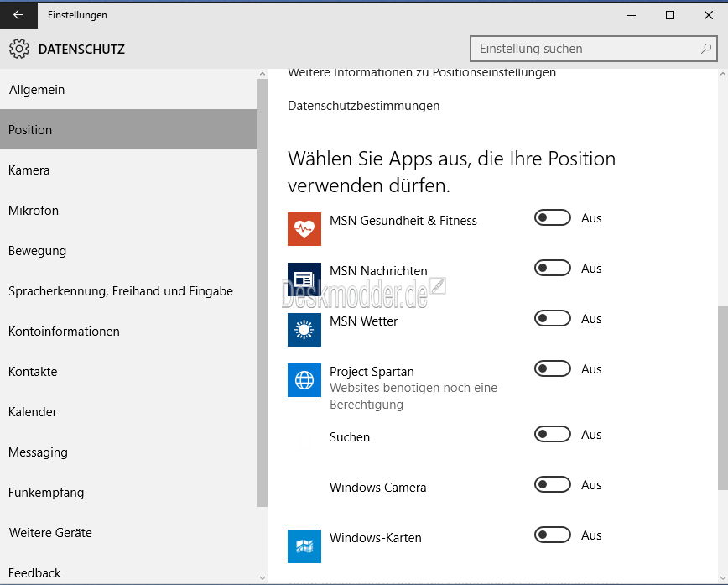Click the MSN Nachrichten newspaper icon
Image resolution: width=728 pixels, height=585 pixels.
304,279
